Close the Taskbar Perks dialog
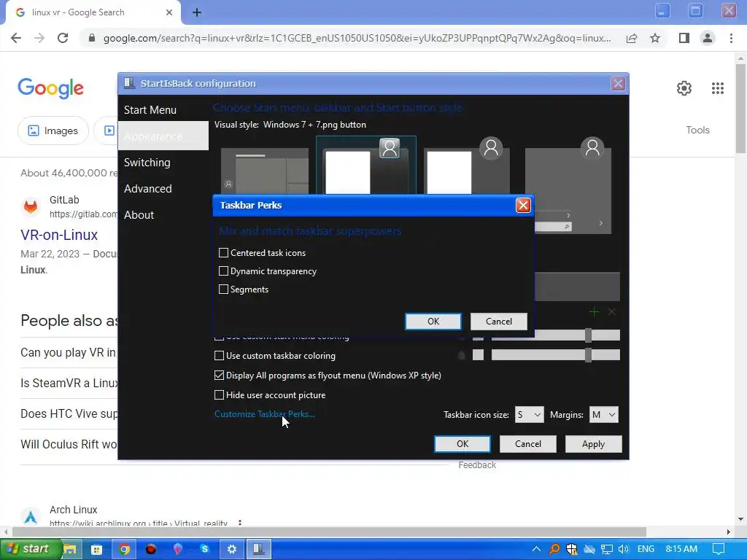 click(523, 205)
